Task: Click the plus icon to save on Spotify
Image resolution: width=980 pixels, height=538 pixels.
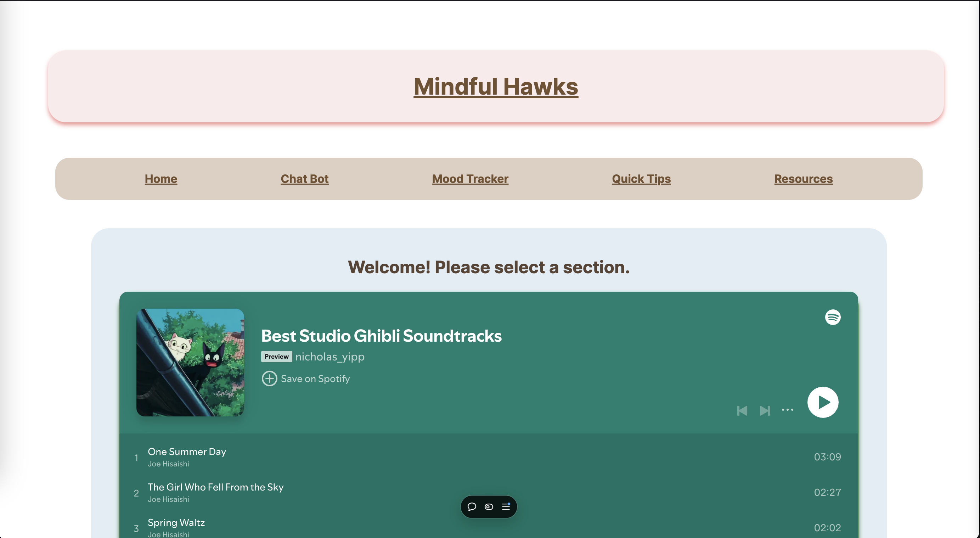Action: pyautogui.click(x=269, y=379)
